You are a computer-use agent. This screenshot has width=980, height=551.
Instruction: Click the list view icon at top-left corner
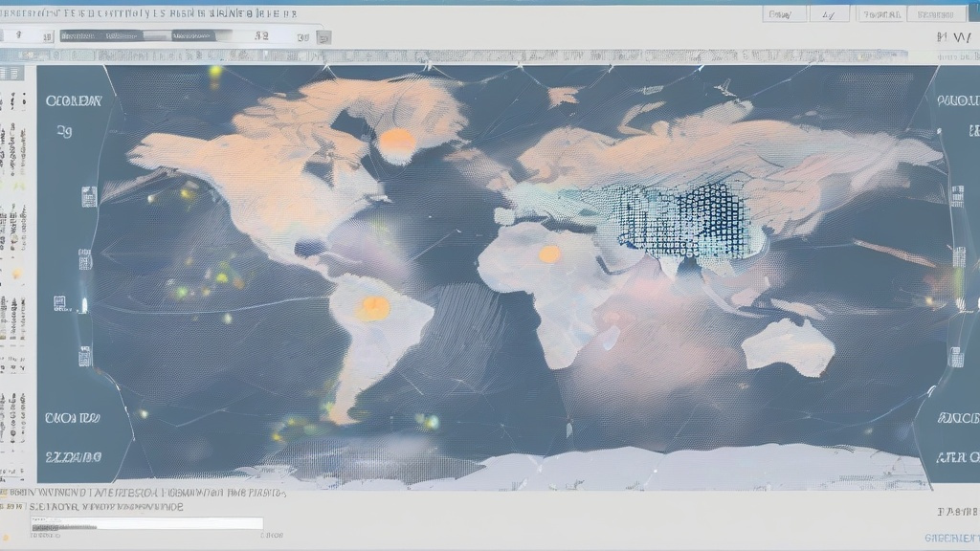click(x=12, y=74)
